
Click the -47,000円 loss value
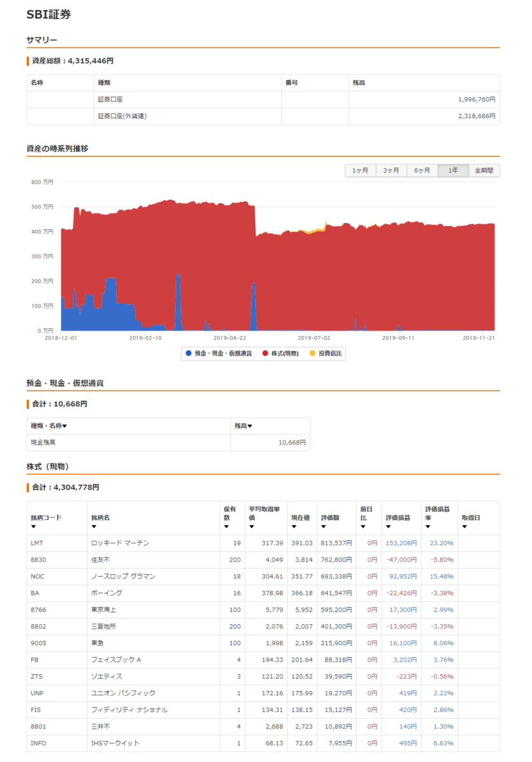coord(401,560)
